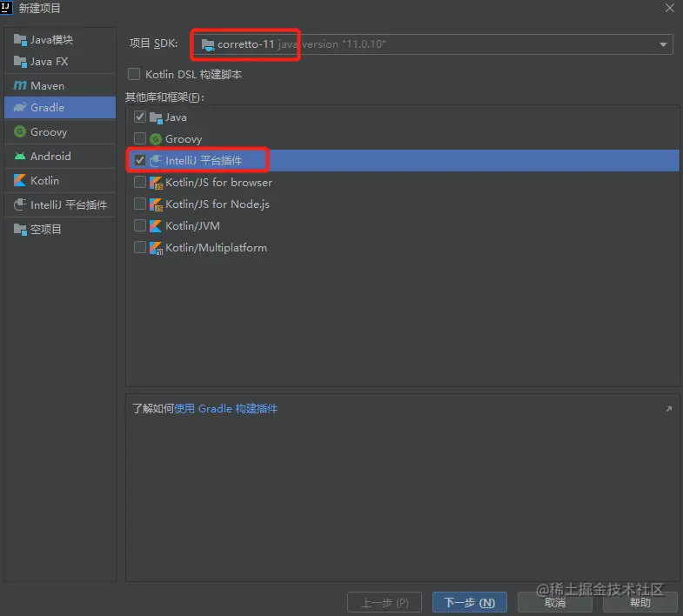This screenshot has width=683, height=616.
Task: Click the green Groovy icon in sidebar
Action: point(20,131)
